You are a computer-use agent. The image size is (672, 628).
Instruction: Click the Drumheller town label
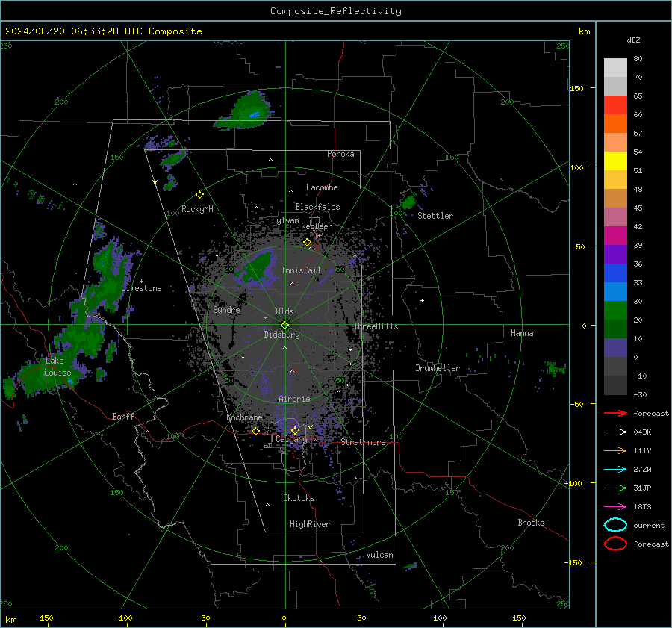pyautogui.click(x=438, y=368)
